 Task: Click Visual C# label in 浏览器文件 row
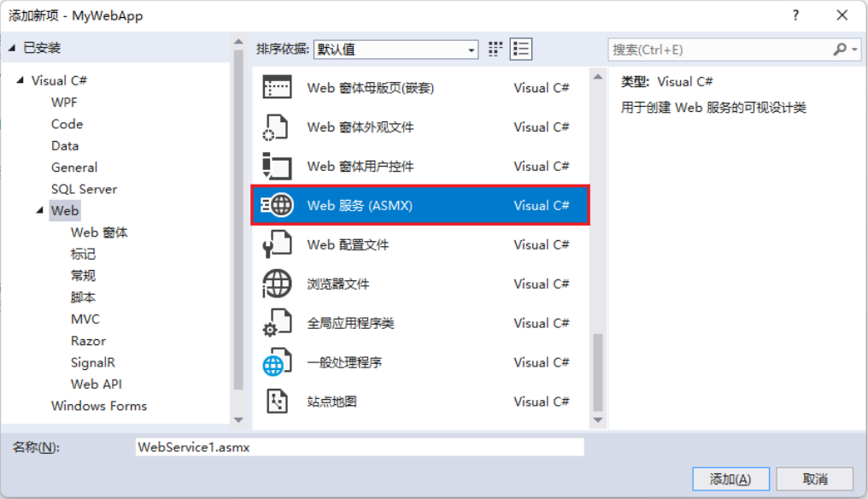(542, 285)
